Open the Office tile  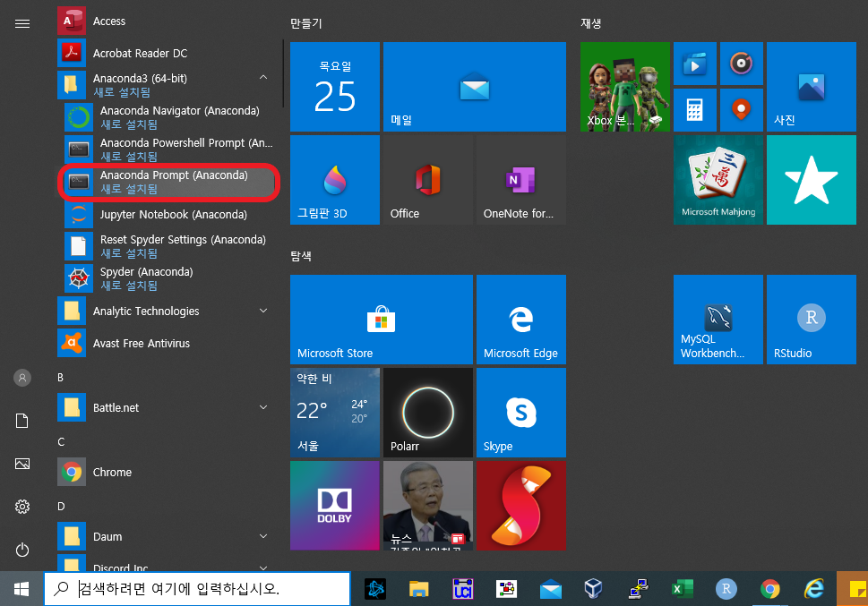tap(428, 180)
